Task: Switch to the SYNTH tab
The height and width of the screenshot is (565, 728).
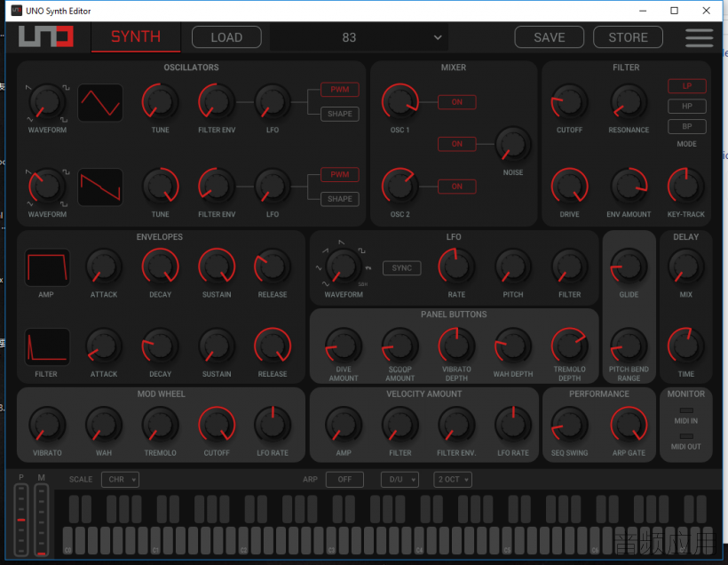Action: pyautogui.click(x=136, y=36)
